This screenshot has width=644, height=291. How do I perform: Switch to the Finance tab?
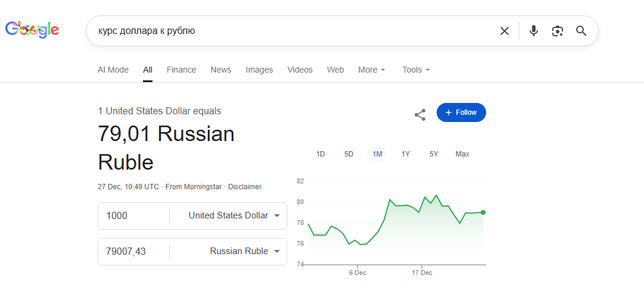181,70
